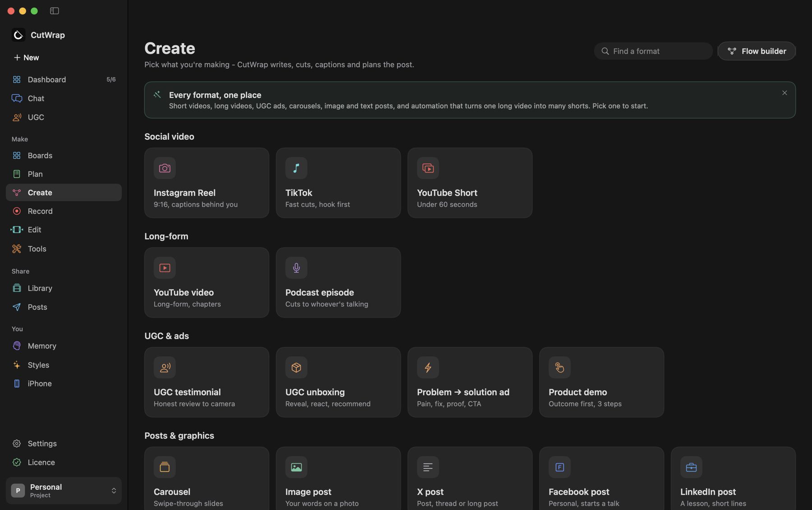This screenshot has height=510, width=812.
Task: Expand the Personal project switcher
Action: tap(64, 491)
